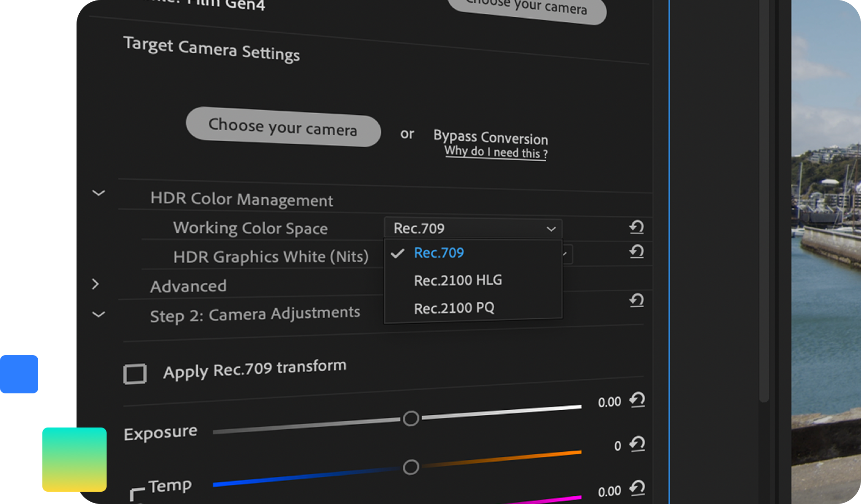861x504 pixels.
Task: Reset the Working Color Space setting
Action: pos(636,227)
